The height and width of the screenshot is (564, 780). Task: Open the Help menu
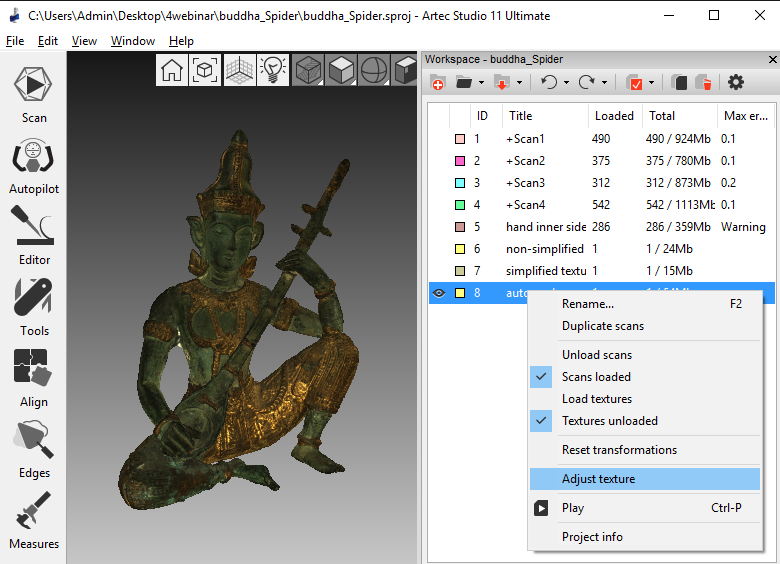pos(181,41)
